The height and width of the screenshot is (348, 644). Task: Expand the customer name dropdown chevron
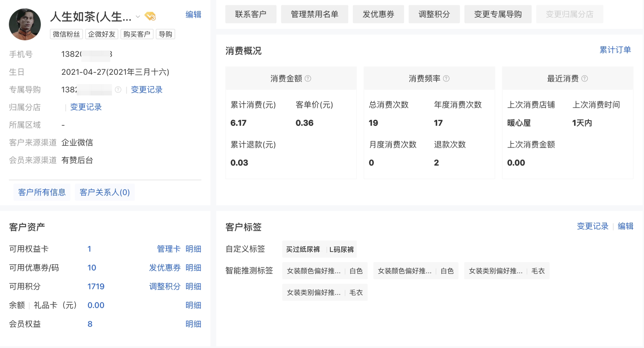click(138, 16)
